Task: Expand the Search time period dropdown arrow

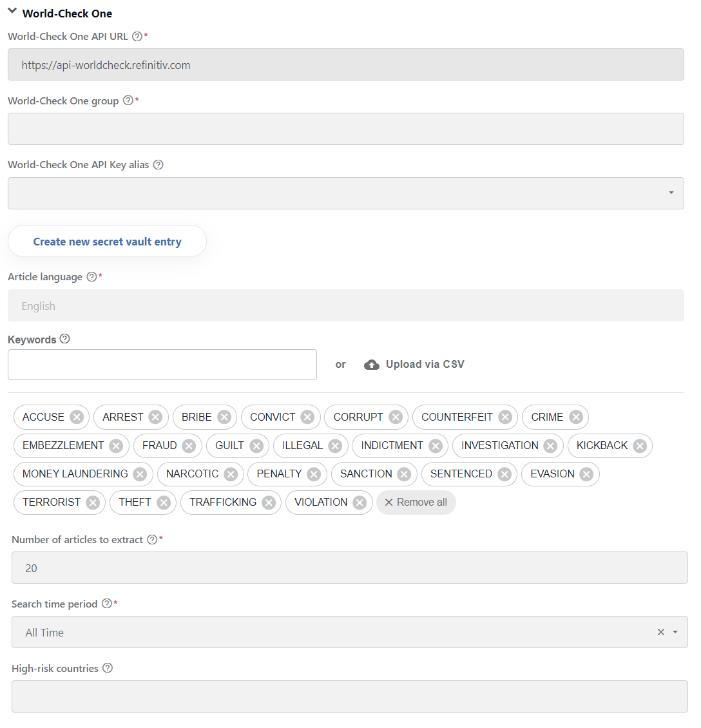Action: click(675, 632)
